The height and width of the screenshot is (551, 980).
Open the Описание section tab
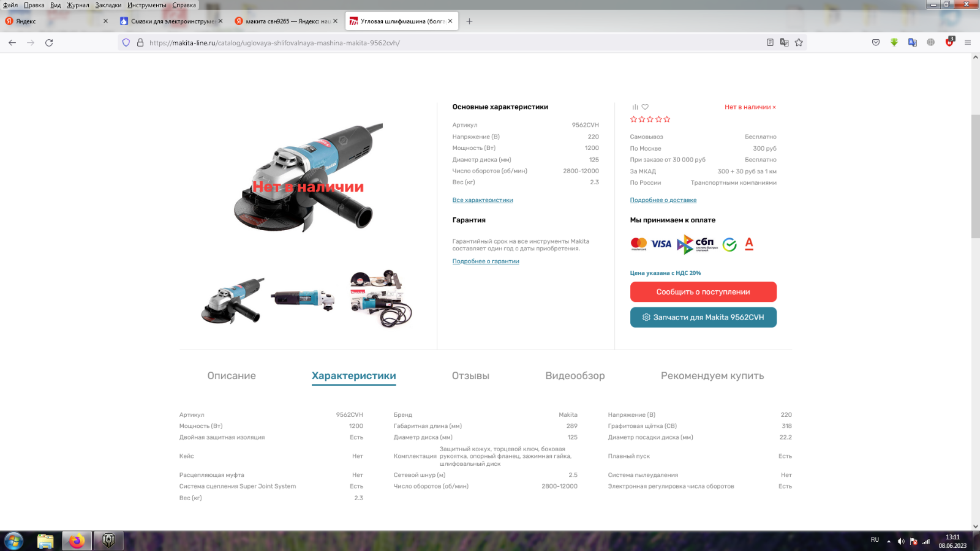(232, 376)
